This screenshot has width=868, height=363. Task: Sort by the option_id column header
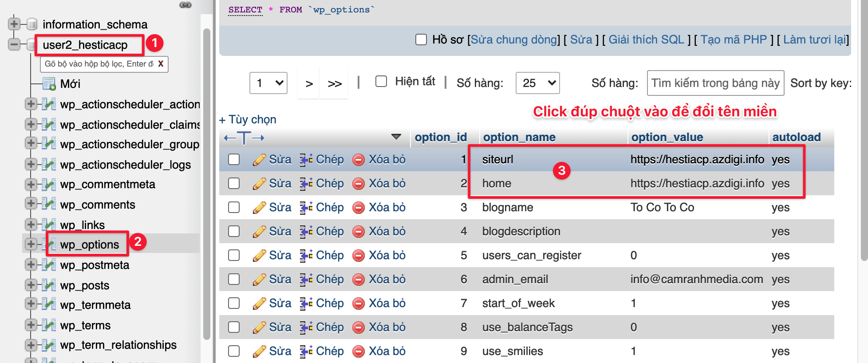440,137
